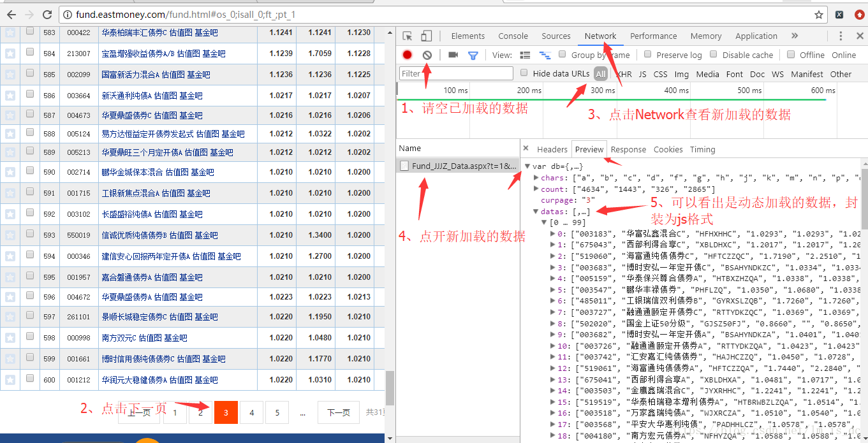Enable the Disable cache checkbox
868x443 pixels.
pos(714,54)
